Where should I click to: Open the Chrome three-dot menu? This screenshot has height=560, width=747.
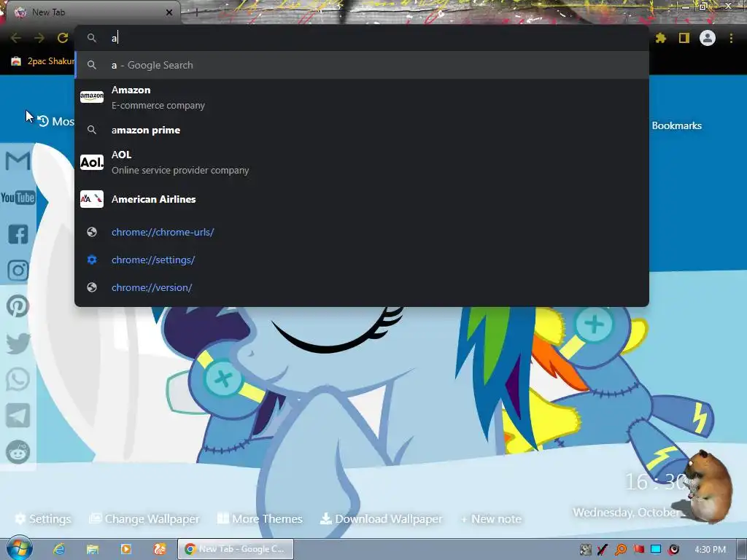pyautogui.click(x=731, y=38)
